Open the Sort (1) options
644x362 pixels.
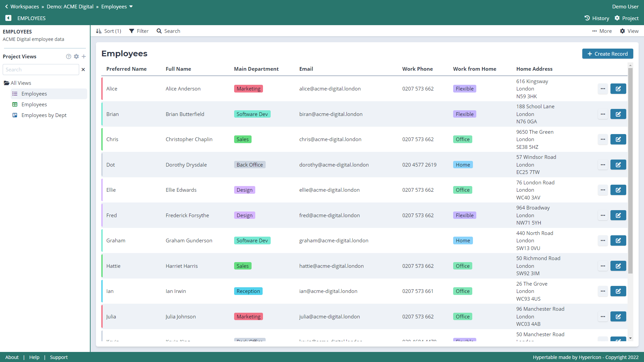pyautogui.click(x=109, y=31)
